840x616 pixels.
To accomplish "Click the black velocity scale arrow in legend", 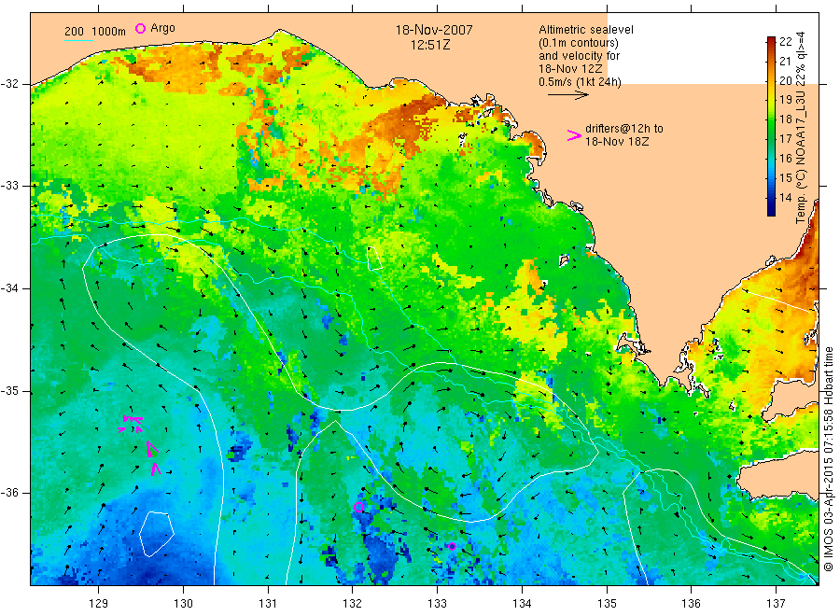I will coord(567,95).
